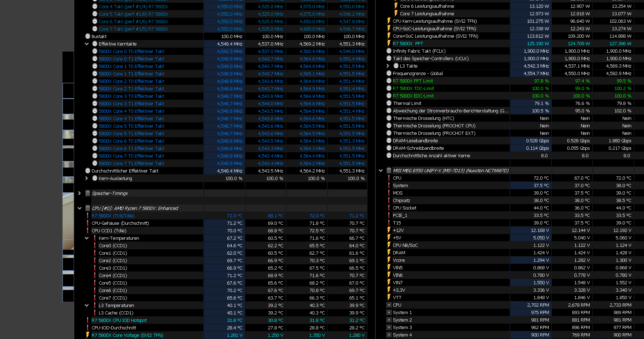
Task: Select Thermische Drosselung (PROCHOT EXT) row
Action: click(x=510, y=133)
